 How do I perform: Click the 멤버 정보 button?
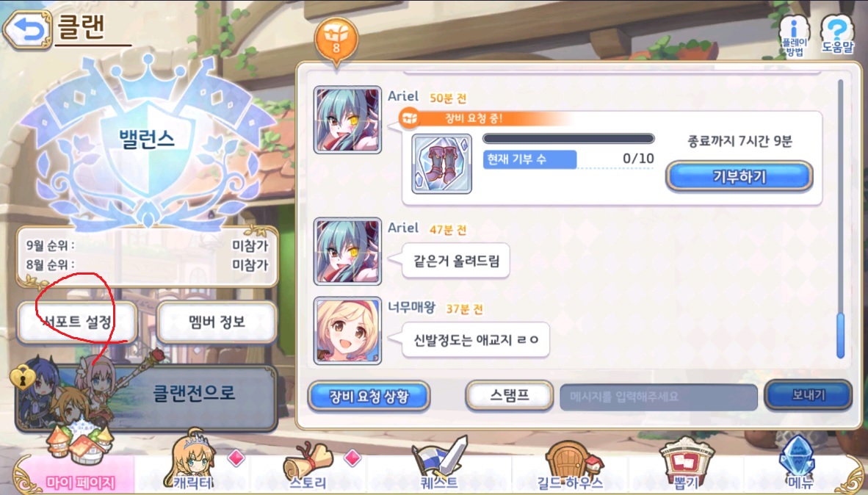217,322
